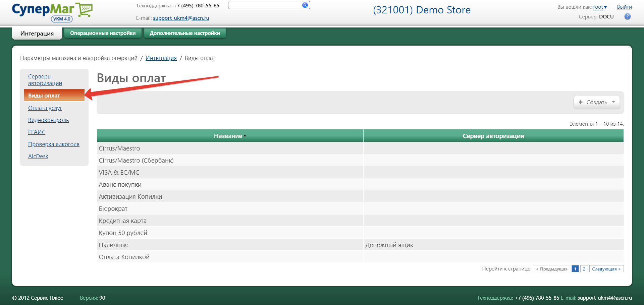Select the Наличные payment row

[113, 245]
